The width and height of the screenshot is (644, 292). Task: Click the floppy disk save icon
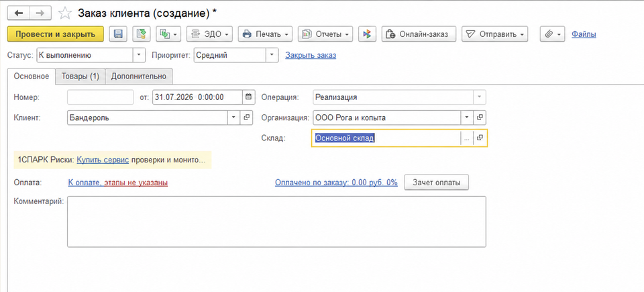tap(118, 34)
